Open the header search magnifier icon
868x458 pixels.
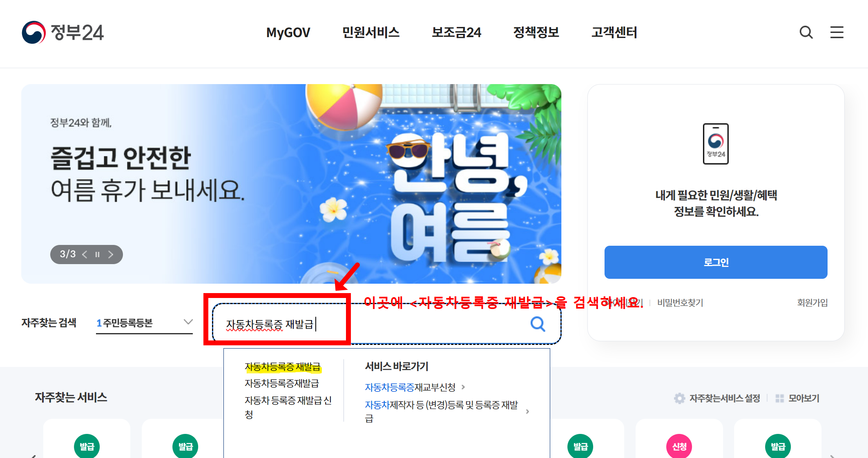(806, 32)
